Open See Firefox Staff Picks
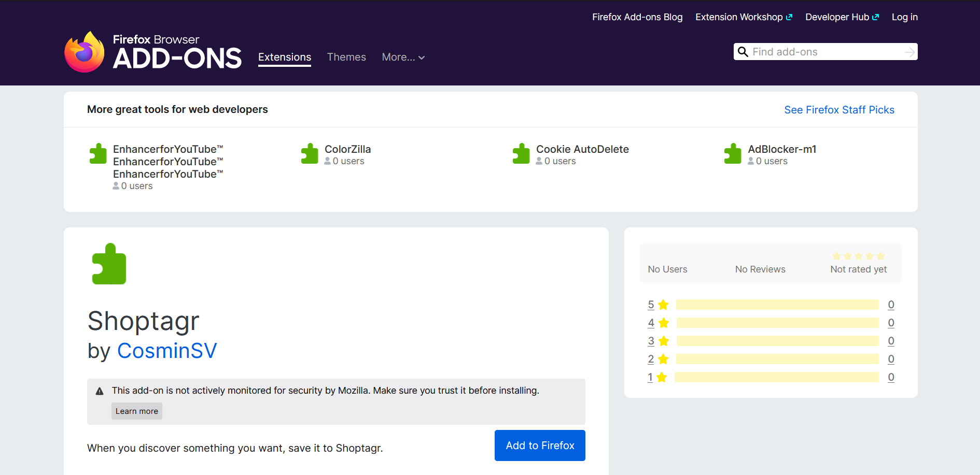 click(x=839, y=109)
